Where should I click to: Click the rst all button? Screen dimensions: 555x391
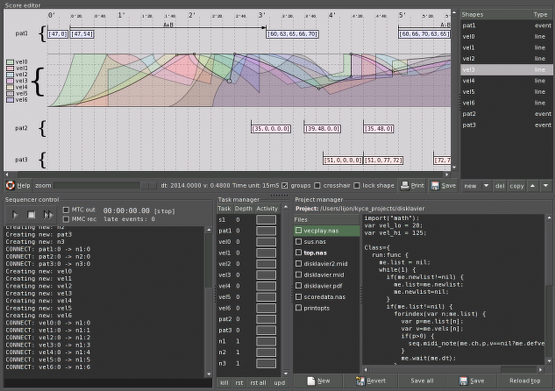click(258, 383)
